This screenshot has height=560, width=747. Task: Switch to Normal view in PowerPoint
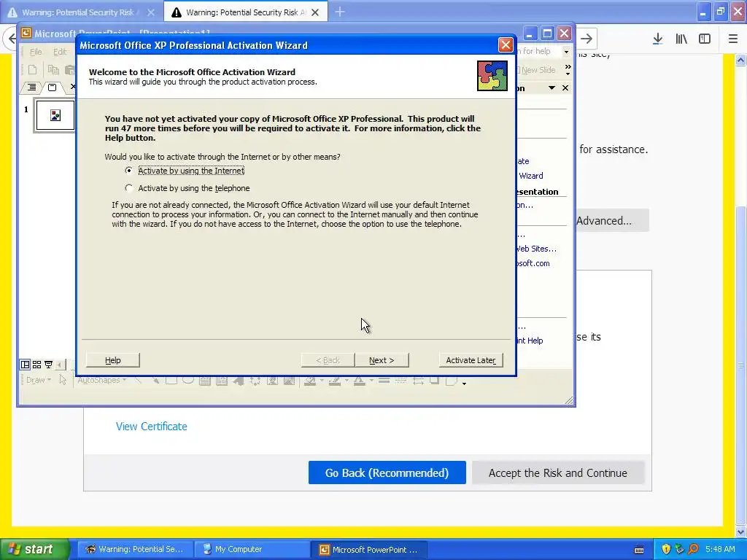pos(25,365)
